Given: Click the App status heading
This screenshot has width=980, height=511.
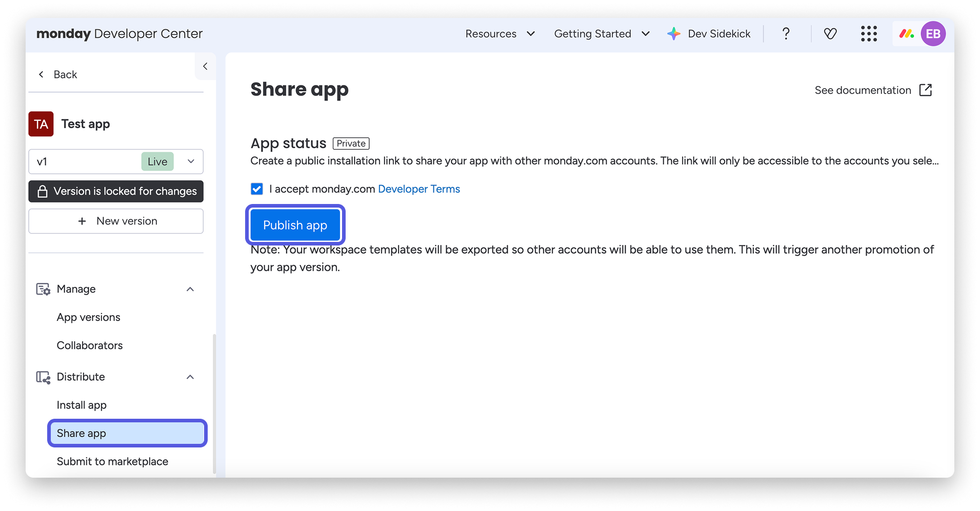Looking at the screenshot, I should point(288,144).
